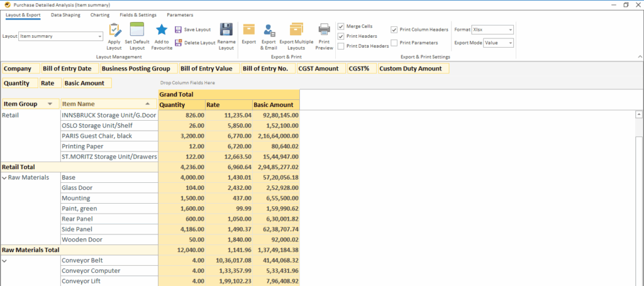Open the Layout dropdown showing Item summary
Viewport: 644px width, 286px height.
99,36
